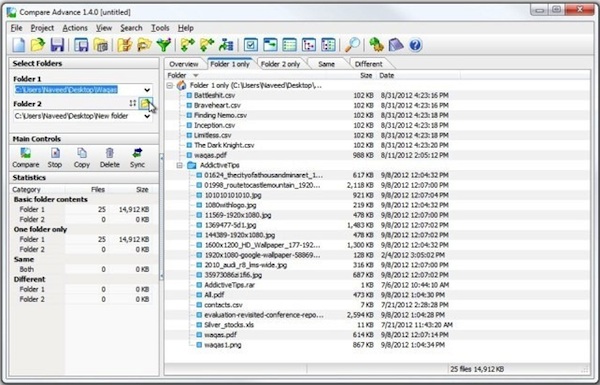Click the tree structure view icon
This screenshot has width=600, height=385.
(x=309, y=45)
